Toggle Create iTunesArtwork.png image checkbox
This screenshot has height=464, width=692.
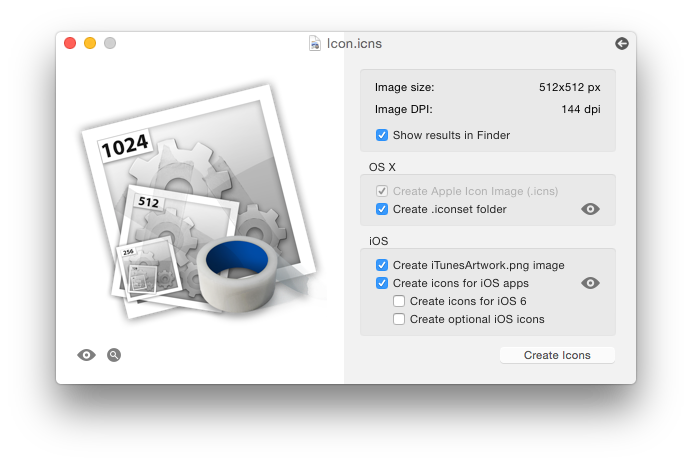tap(382, 265)
